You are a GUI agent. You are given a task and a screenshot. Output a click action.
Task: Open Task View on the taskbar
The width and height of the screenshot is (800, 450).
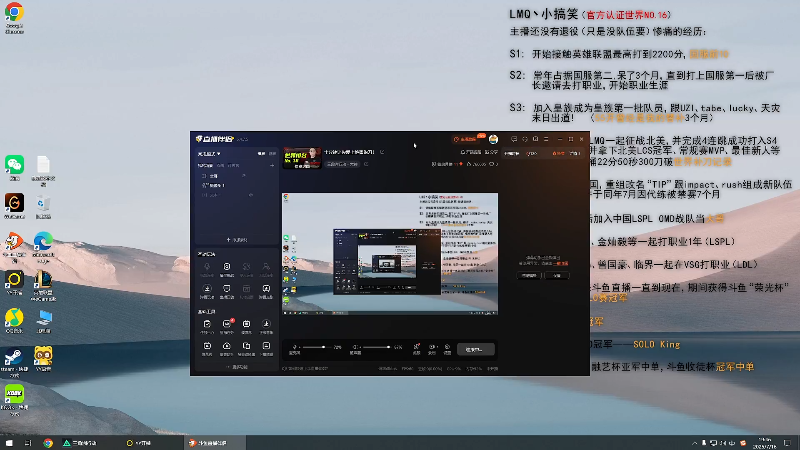click(x=28, y=443)
